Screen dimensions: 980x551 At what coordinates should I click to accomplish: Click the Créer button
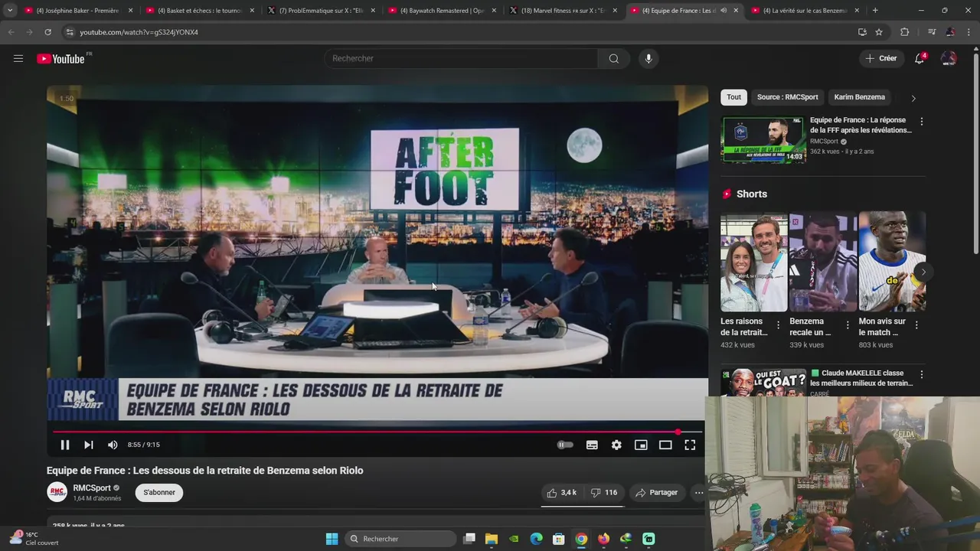[880, 58]
